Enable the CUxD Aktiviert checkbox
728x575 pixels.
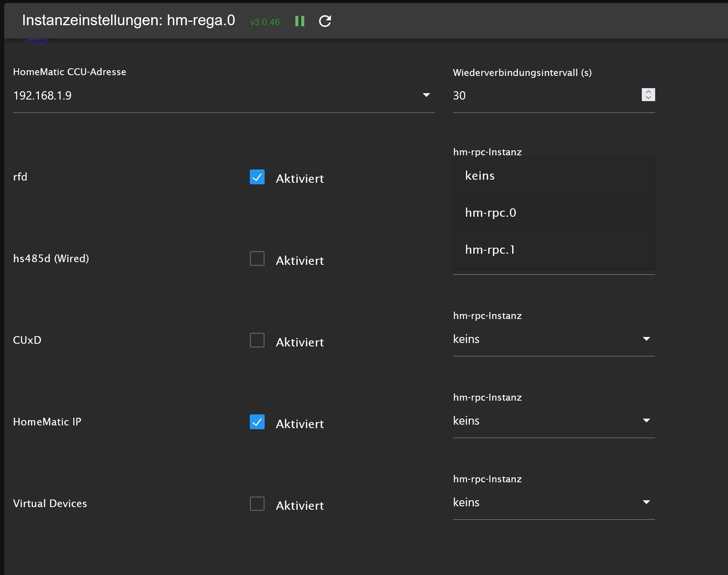tap(257, 340)
